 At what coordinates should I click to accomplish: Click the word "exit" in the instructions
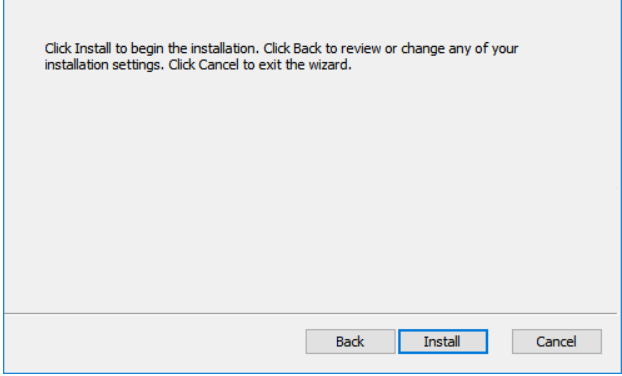pos(270,65)
